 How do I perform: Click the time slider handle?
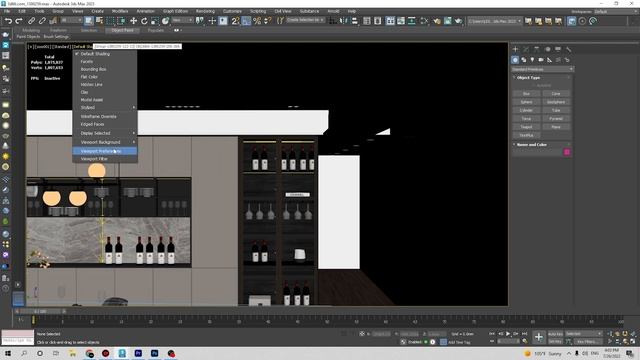pyautogui.click(x=40, y=311)
